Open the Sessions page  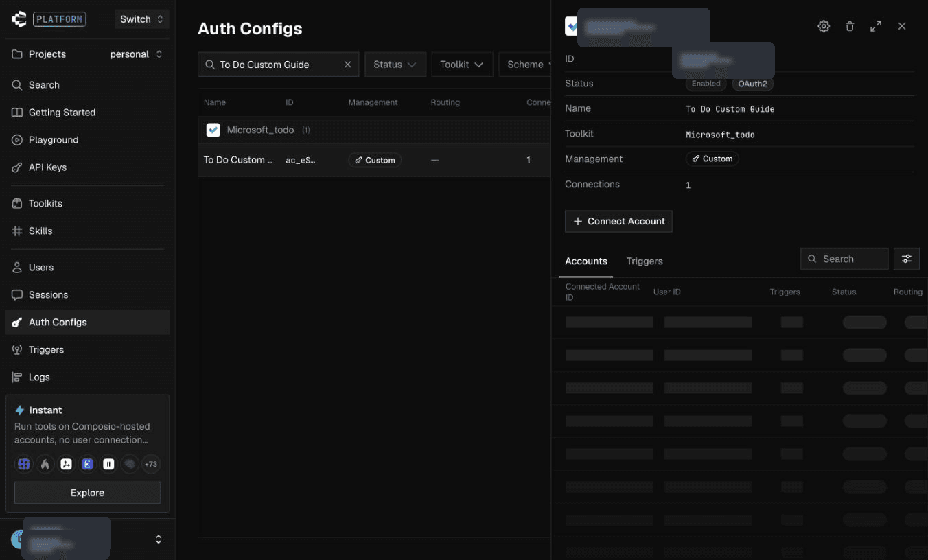coord(87,295)
